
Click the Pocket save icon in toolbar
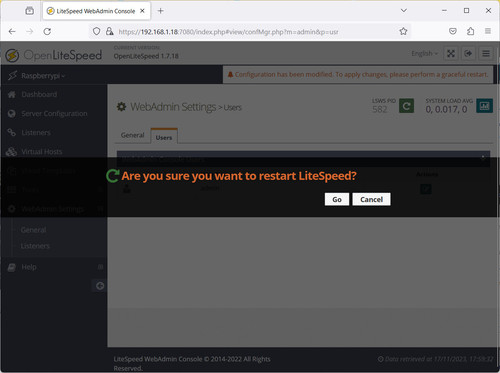pyautogui.click(x=453, y=31)
